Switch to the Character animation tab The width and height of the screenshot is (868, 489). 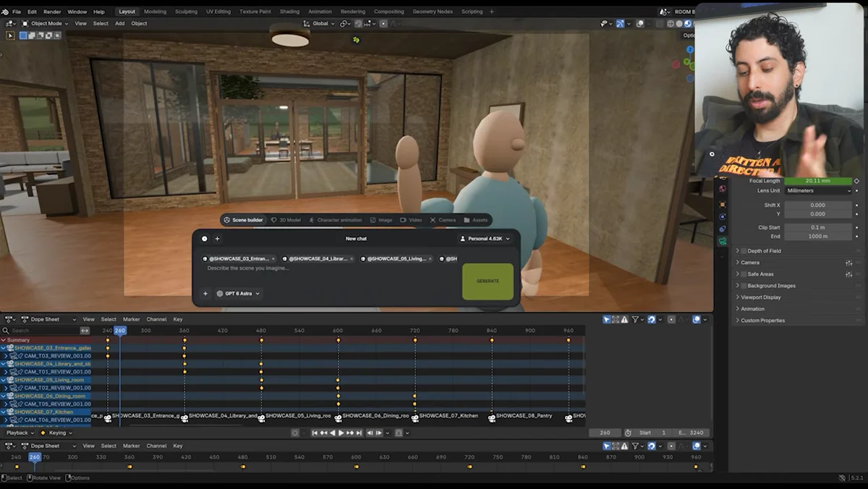pos(335,220)
